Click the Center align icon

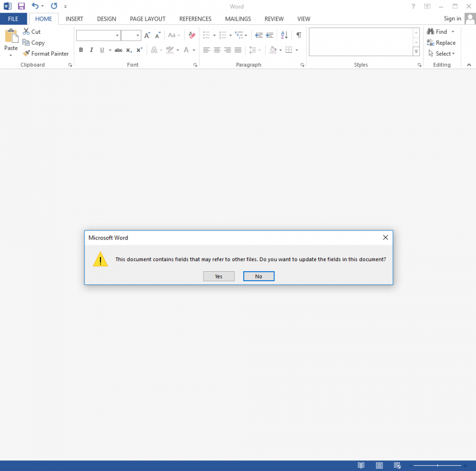[217, 50]
